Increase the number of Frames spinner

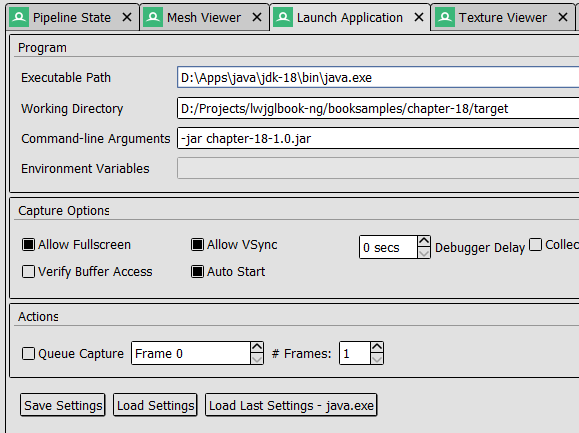(x=377, y=347)
